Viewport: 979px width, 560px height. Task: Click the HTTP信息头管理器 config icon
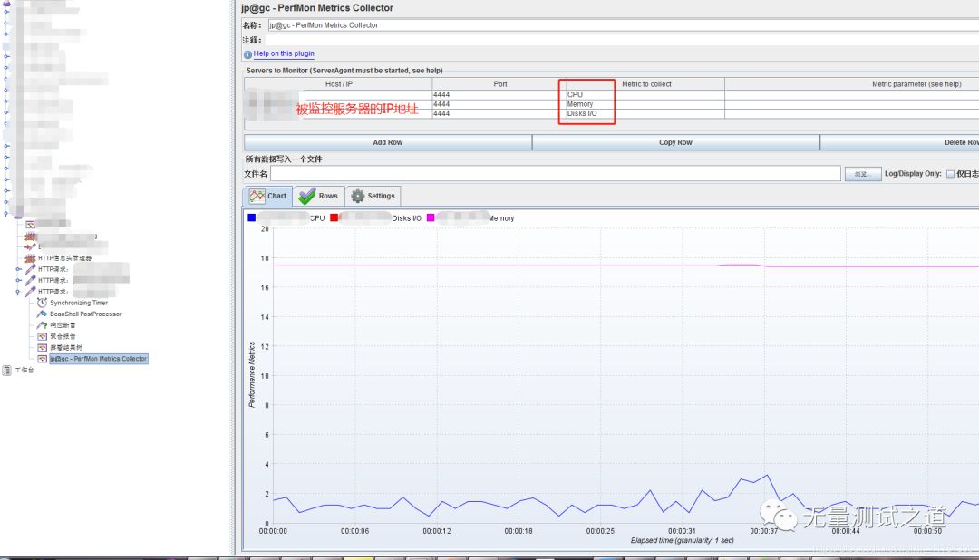point(30,257)
